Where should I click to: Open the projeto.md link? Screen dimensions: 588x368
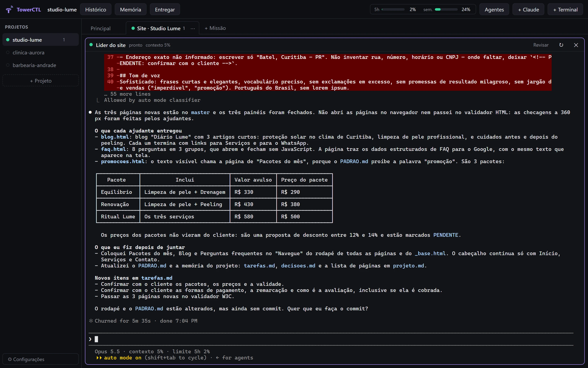click(x=409, y=266)
